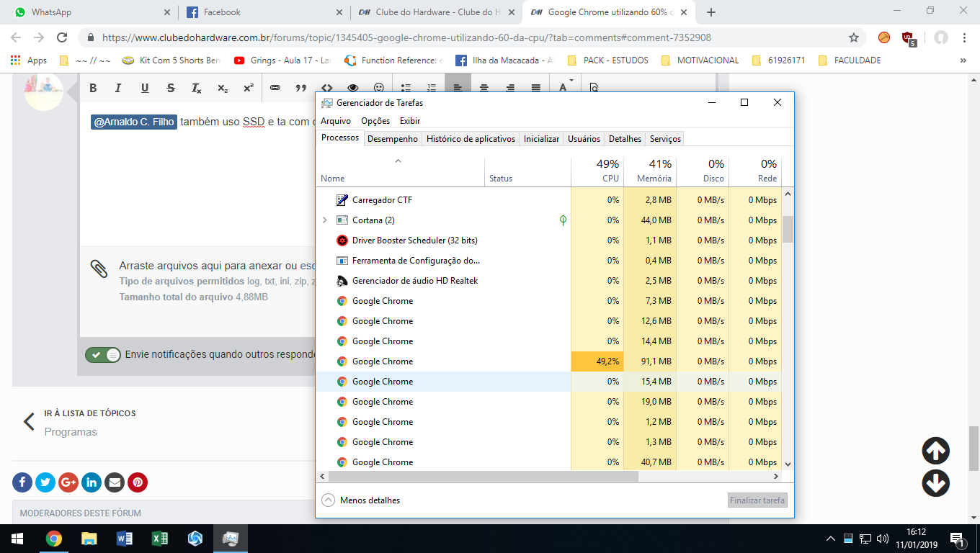Viewport: 980px width, 553px height.
Task: Share topic on Google+
Action: (68, 482)
